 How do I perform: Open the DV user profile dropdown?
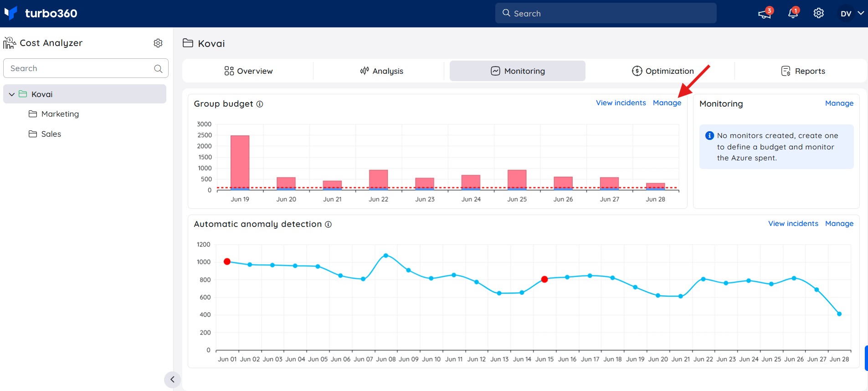tap(852, 13)
